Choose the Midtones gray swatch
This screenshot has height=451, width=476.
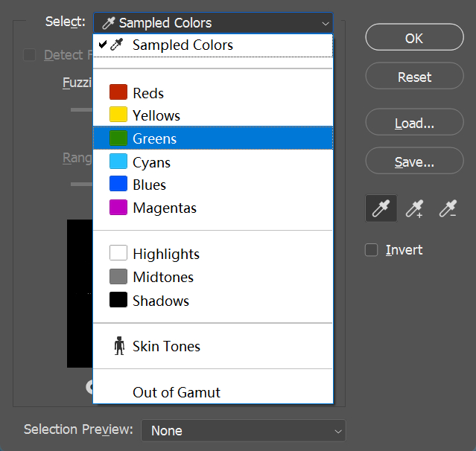pos(118,277)
